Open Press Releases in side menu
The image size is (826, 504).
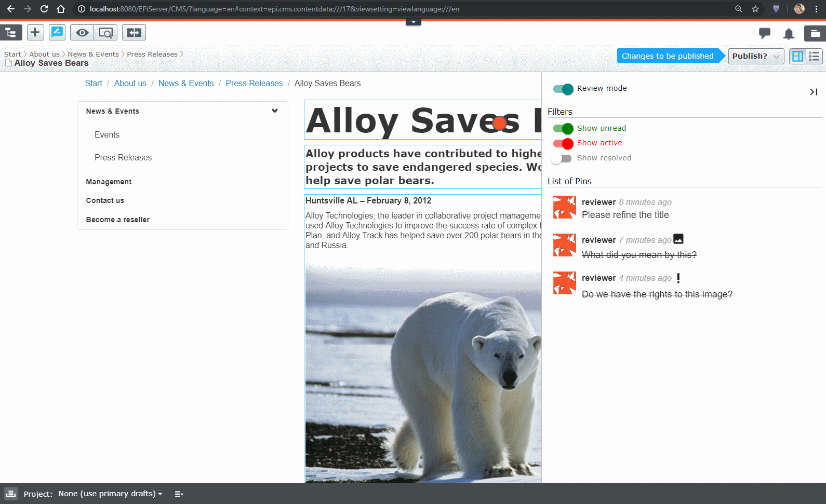(x=123, y=157)
